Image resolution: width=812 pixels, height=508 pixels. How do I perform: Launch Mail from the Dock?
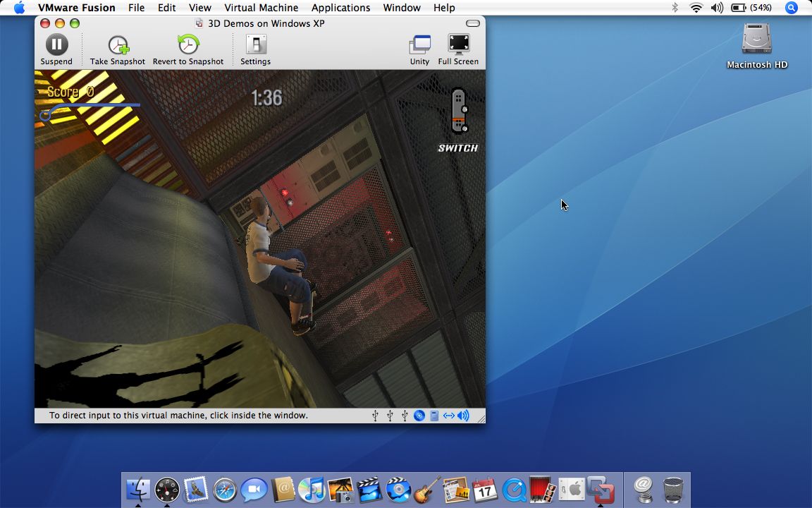(x=196, y=490)
